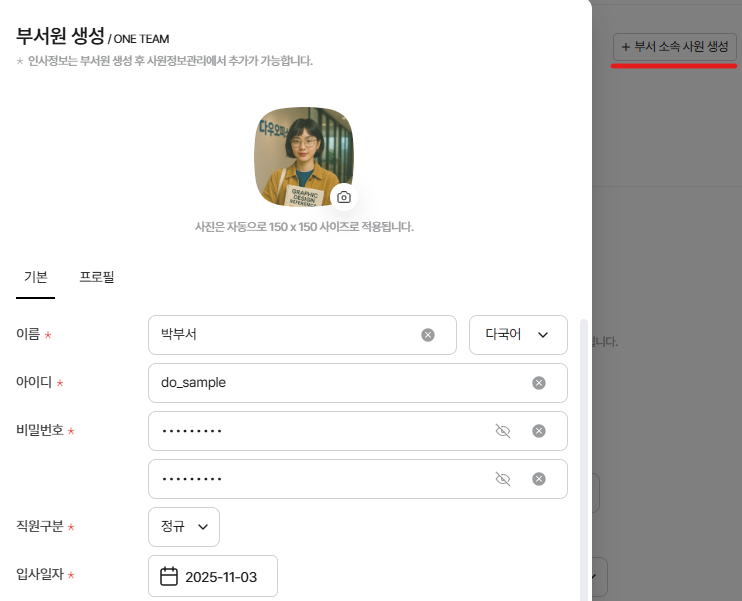Click the vertical scrollbar of the form

[584, 450]
